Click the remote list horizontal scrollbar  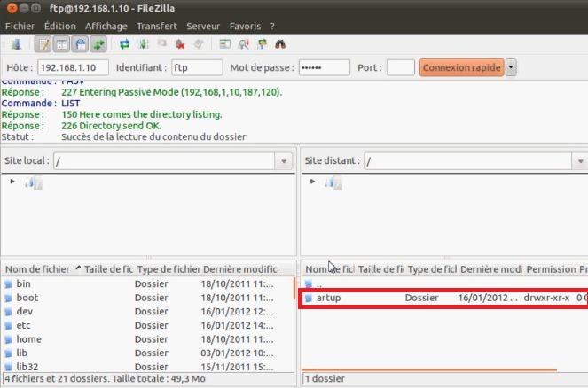(429, 370)
